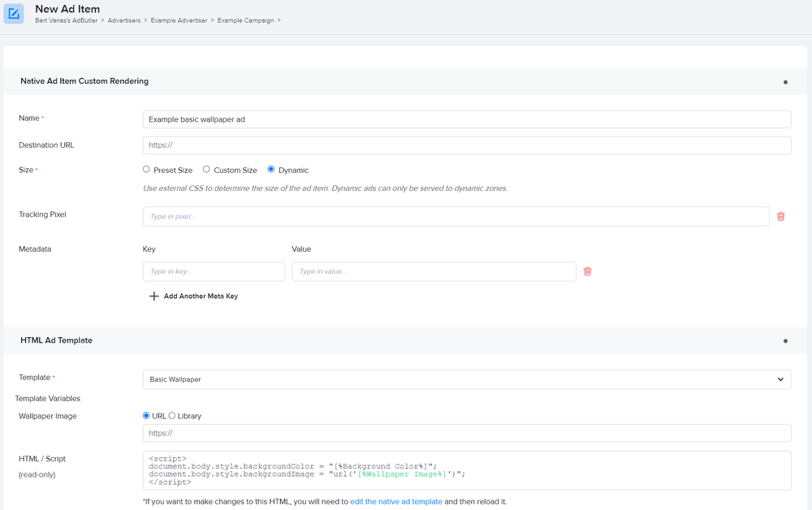This screenshot has height=510, width=812.
Task: Click the Metadata label
Action: pyautogui.click(x=35, y=249)
